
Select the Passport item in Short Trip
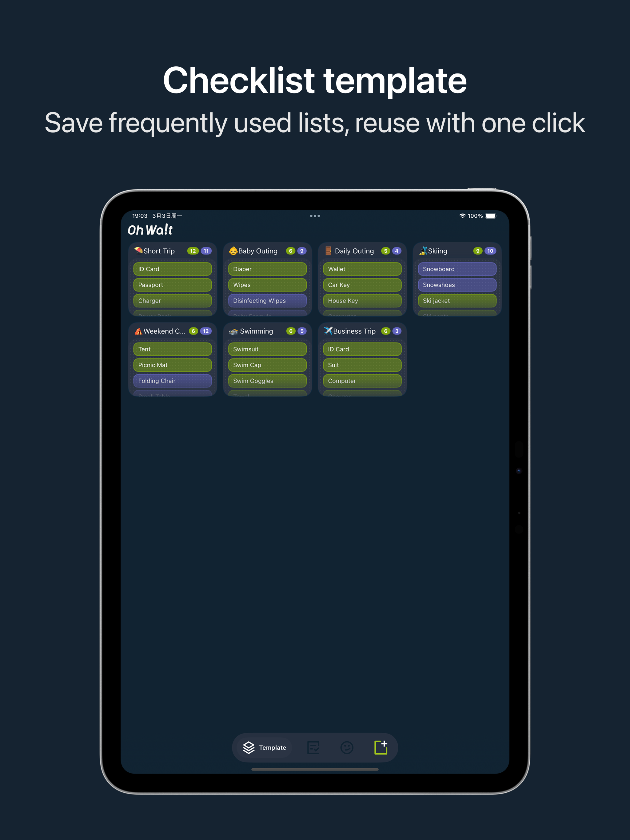(x=173, y=284)
